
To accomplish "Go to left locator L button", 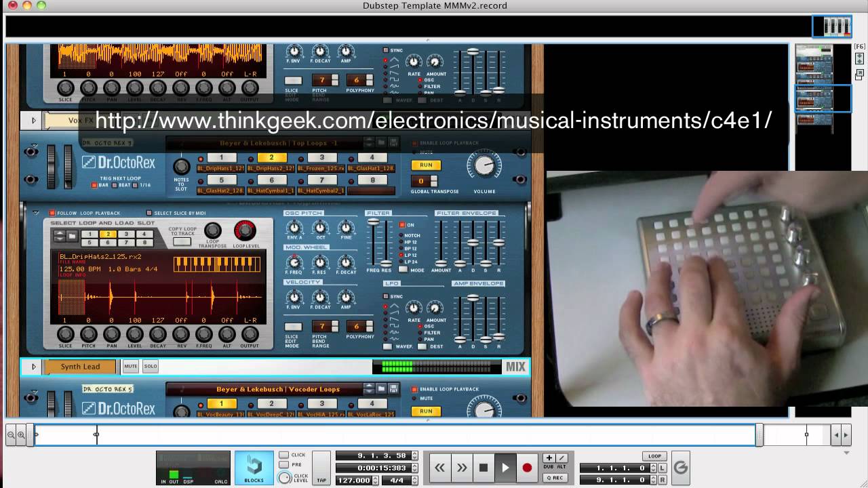I will click(662, 468).
